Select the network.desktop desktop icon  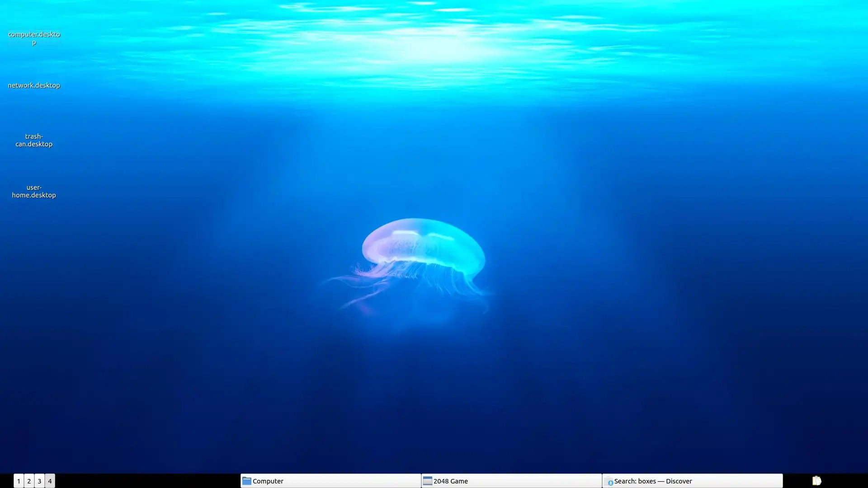coord(34,85)
